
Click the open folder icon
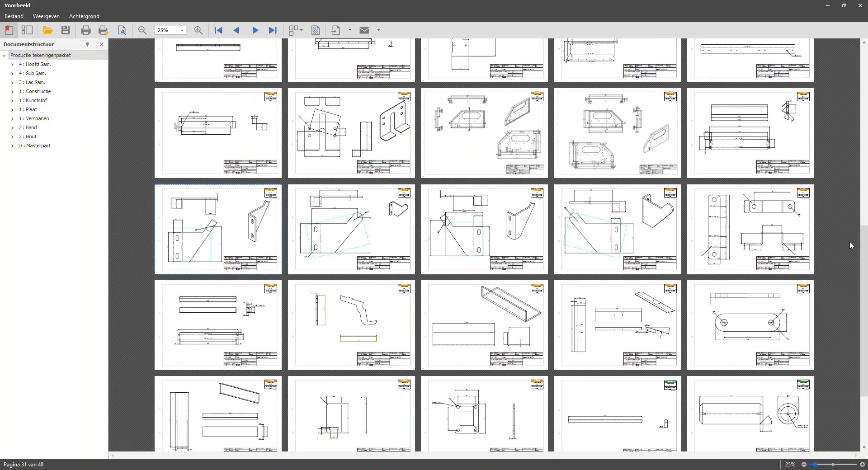pyautogui.click(x=47, y=30)
